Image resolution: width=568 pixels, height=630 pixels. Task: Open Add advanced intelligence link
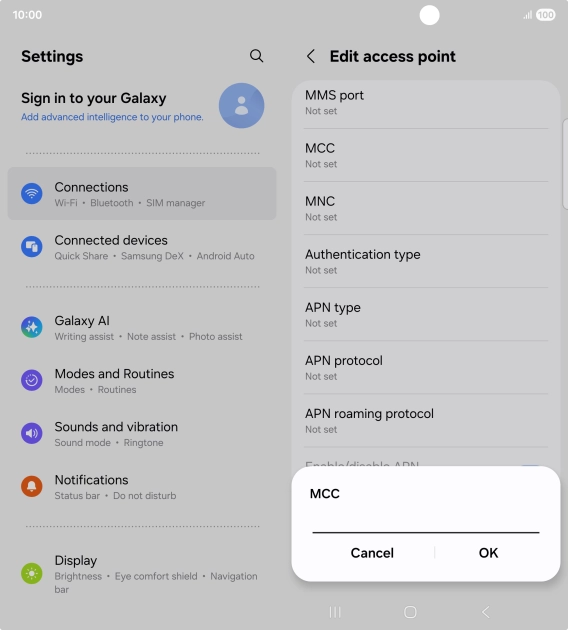[112, 117]
